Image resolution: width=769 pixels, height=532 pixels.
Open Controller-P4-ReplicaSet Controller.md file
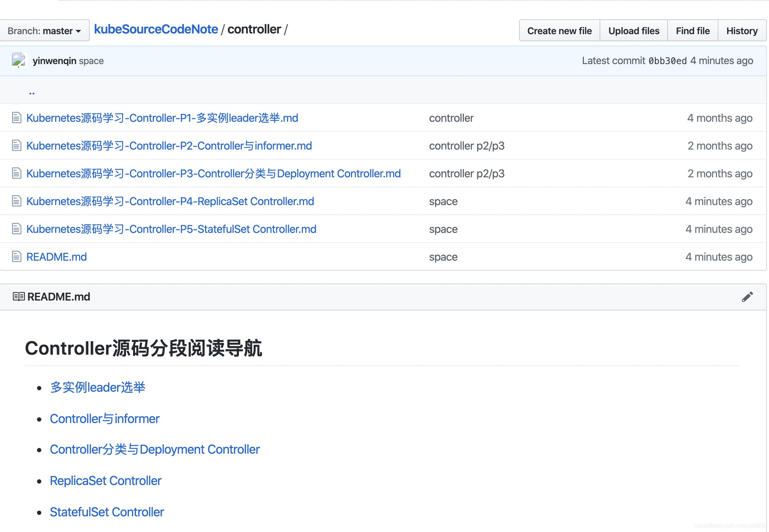[170, 201]
